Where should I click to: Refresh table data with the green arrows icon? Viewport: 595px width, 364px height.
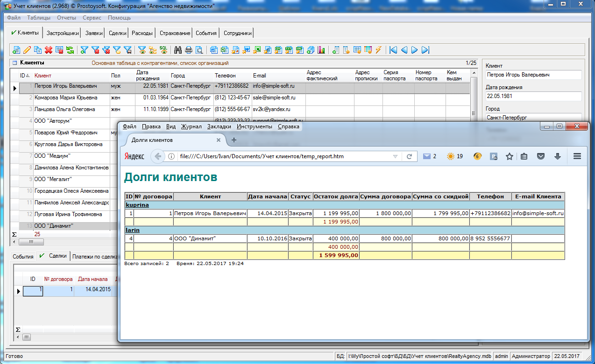pyautogui.click(x=70, y=50)
